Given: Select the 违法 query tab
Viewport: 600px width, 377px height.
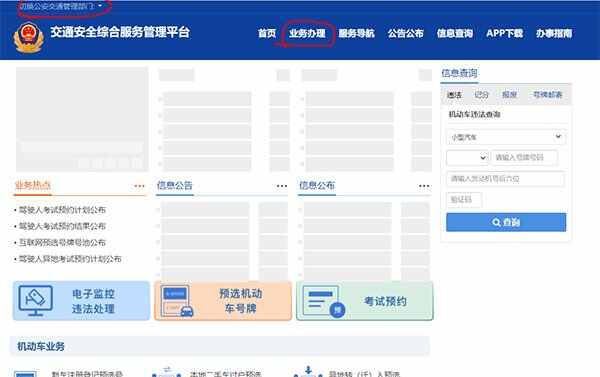Looking at the screenshot, I should (454, 95).
